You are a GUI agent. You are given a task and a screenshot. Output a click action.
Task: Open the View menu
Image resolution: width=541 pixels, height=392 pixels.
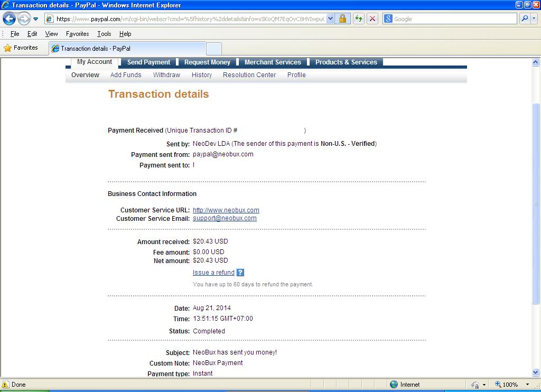[x=51, y=34]
